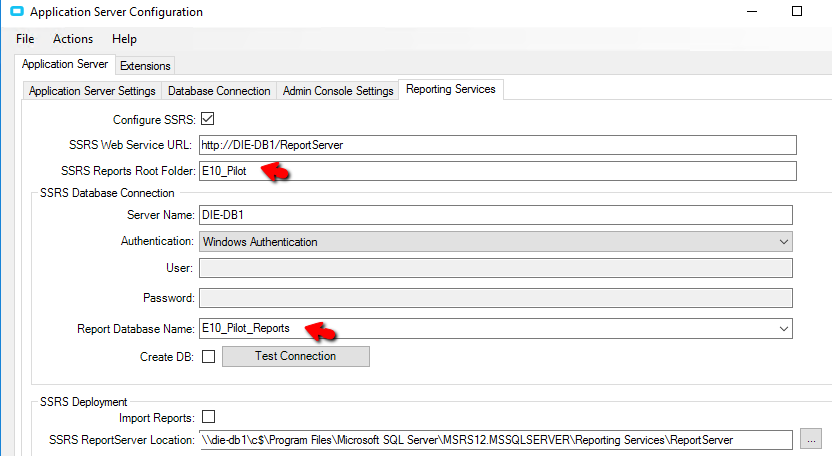The image size is (832, 456).
Task: Tick the Import Reports checkbox
Action: 209,417
